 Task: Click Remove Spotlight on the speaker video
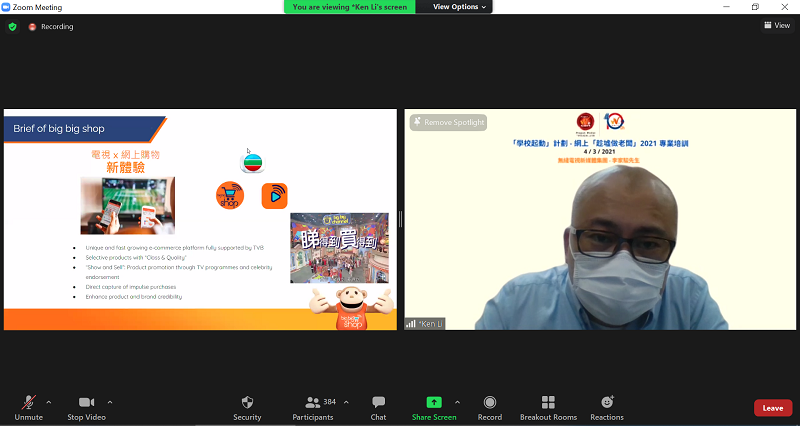[x=448, y=122]
